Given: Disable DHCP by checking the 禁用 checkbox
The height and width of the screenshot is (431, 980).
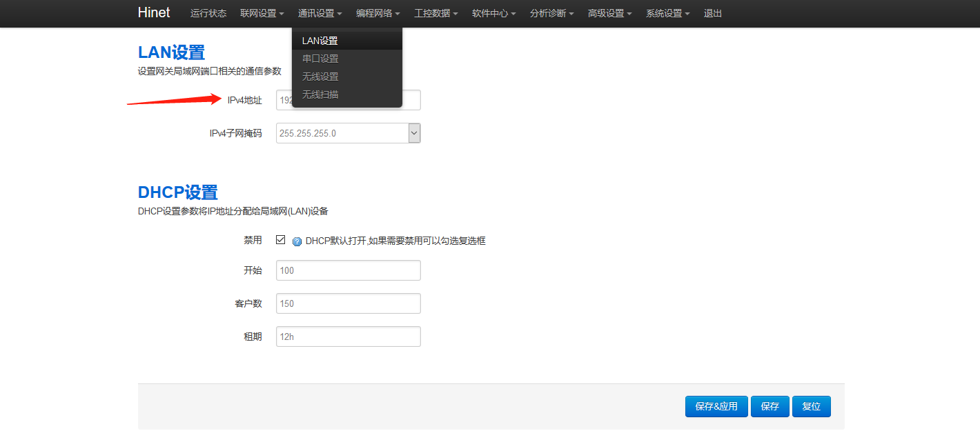Looking at the screenshot, I should [280, 239].
